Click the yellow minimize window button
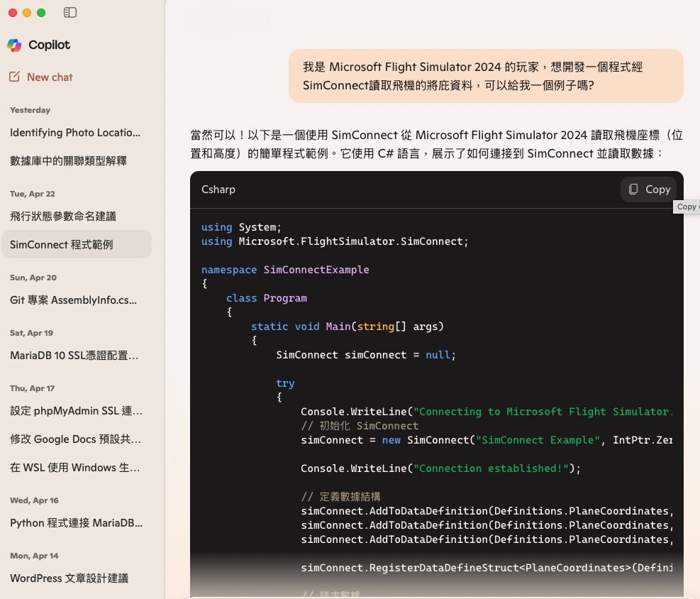This screenshot has height=599, width=700. point(27,13)
